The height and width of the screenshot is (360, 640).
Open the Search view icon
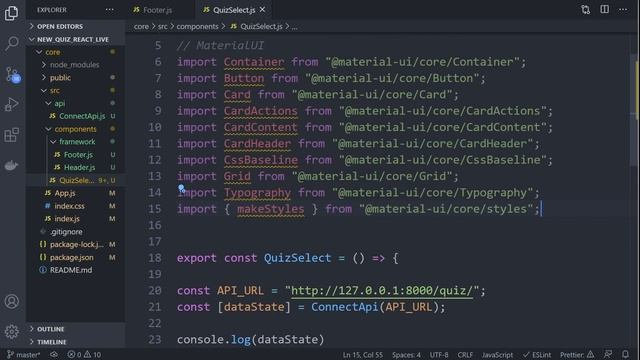click(12, 43)
